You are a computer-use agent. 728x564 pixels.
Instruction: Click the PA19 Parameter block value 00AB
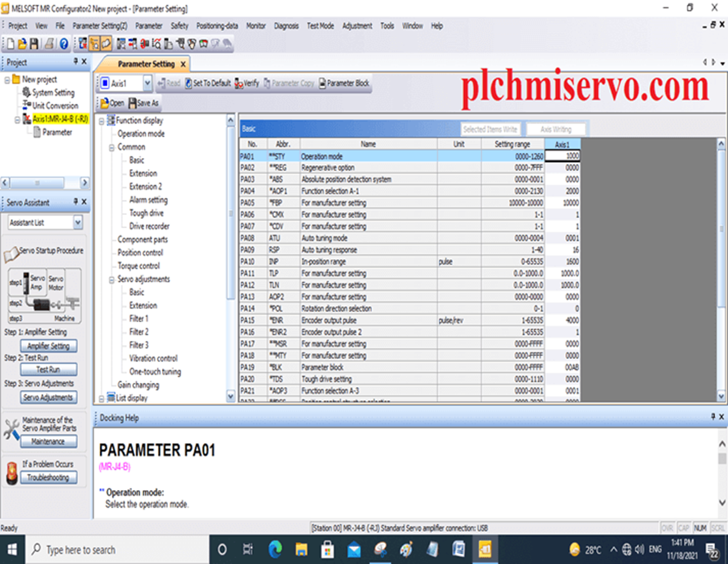click(562, 367)
